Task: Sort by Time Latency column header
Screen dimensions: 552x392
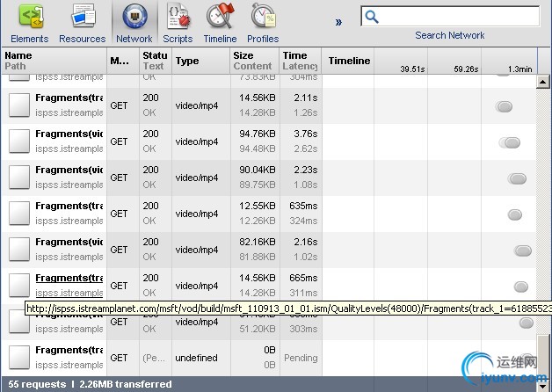Action: [301, 61]
